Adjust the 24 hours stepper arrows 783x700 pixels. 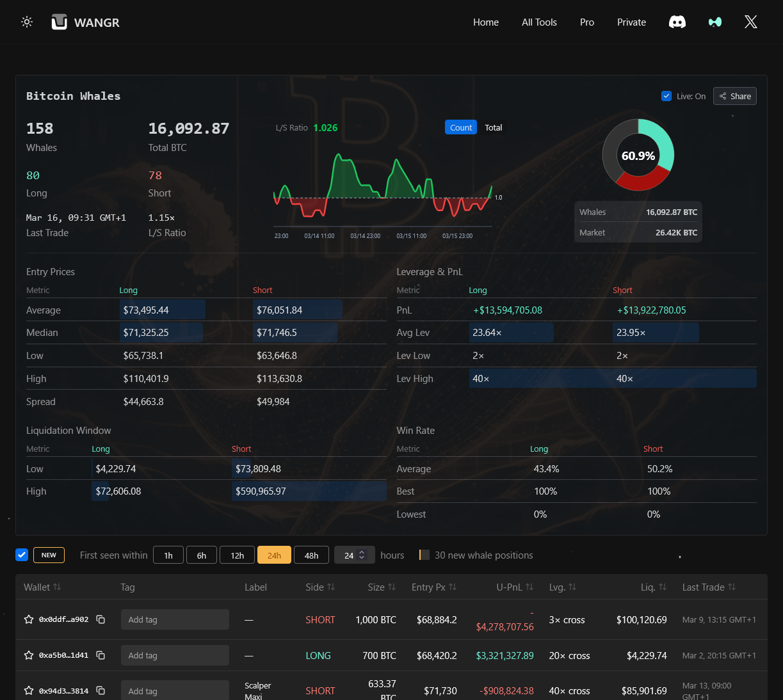click(x=362, y=555)
